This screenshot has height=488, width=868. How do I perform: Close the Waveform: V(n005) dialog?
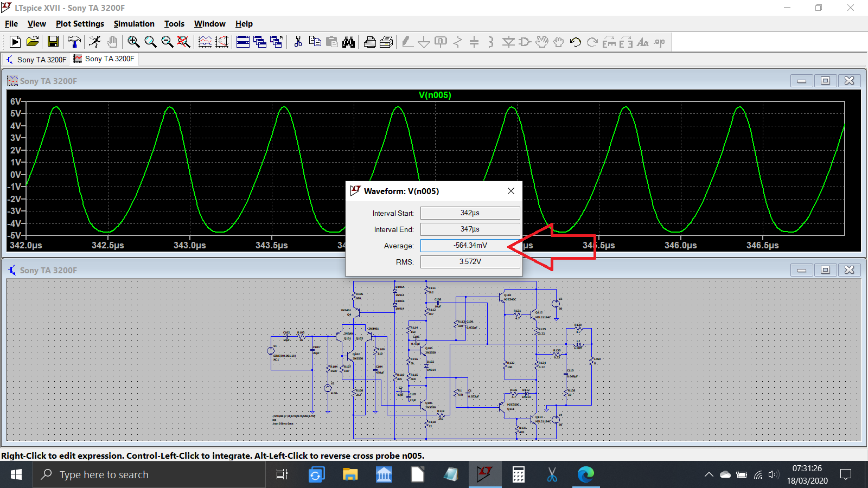[x=511, y=191]
